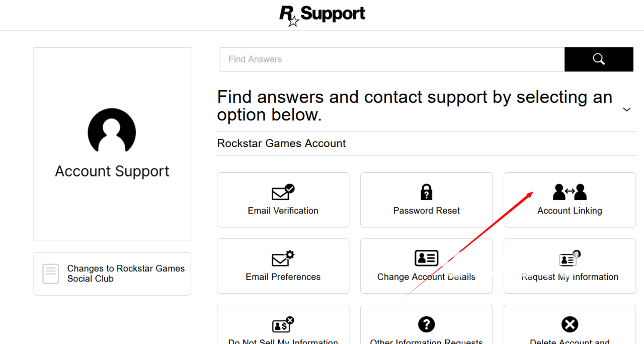Click the Rockstar Support logo
Viewport: 644px width, 344px height.
(x=322, y=15)
